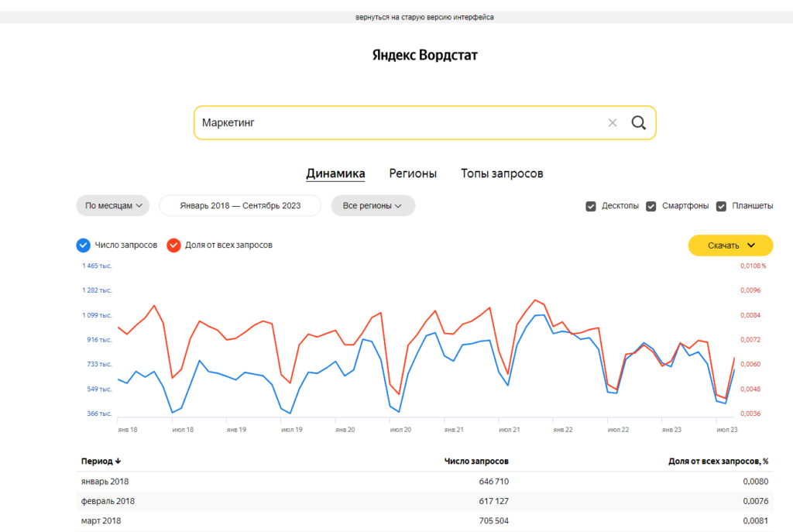Screen dimensions: 793x532
Task: Click the Число запросов column header
Action: (x=476, y=462)
